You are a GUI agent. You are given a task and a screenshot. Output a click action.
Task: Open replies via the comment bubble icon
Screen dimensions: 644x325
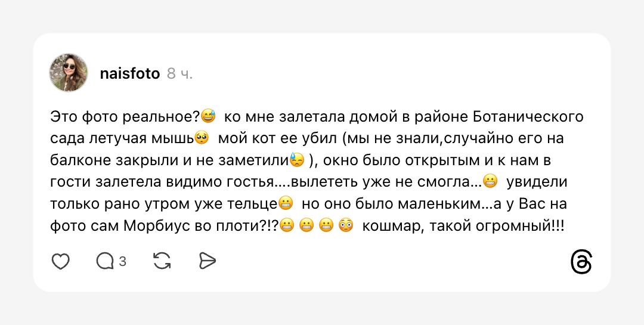pos(105,261)
